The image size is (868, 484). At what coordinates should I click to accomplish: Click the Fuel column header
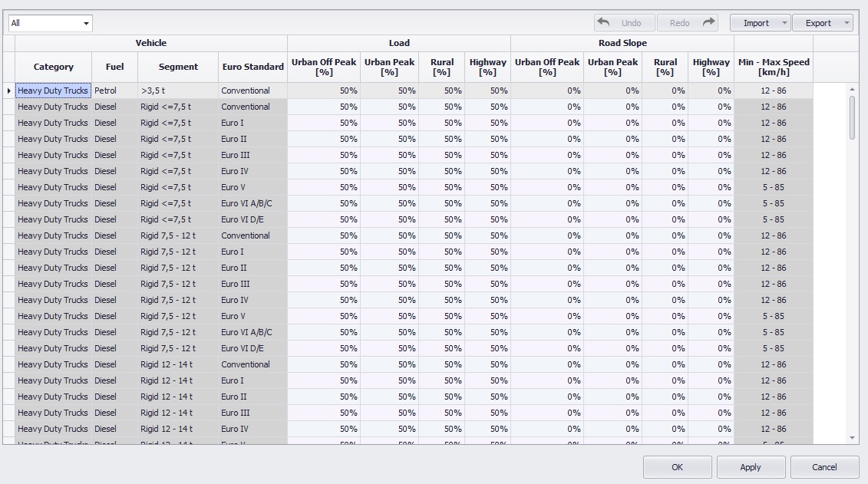[114, 67]
